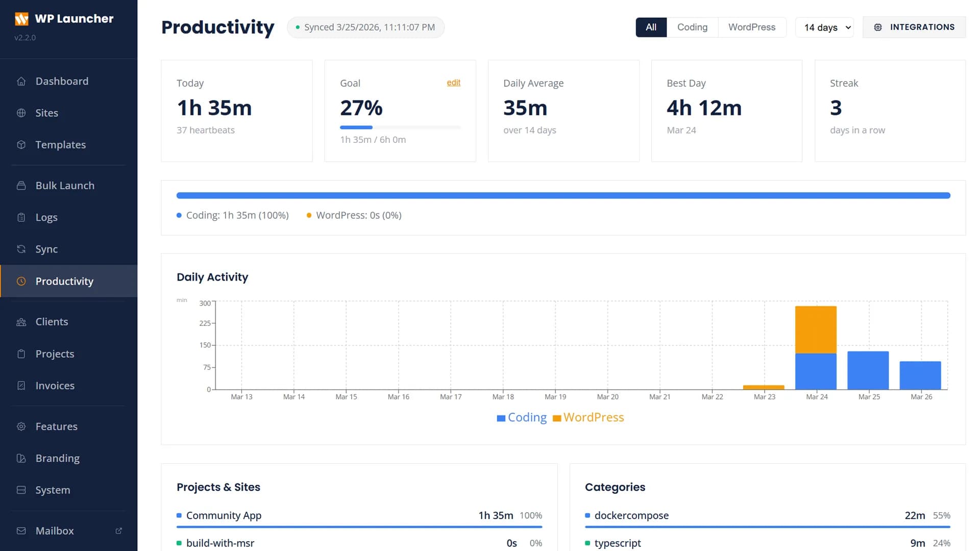Viewport: 980px width, 551px height.
Task: Open the 14 days range dropdown
Action: [824, 27]
